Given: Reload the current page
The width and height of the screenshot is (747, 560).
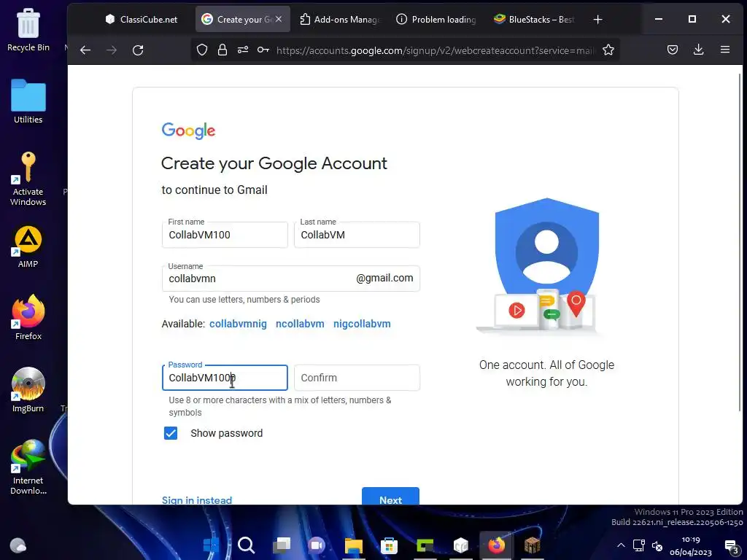Looking at the screenshot, I should [x=138, y=50].
